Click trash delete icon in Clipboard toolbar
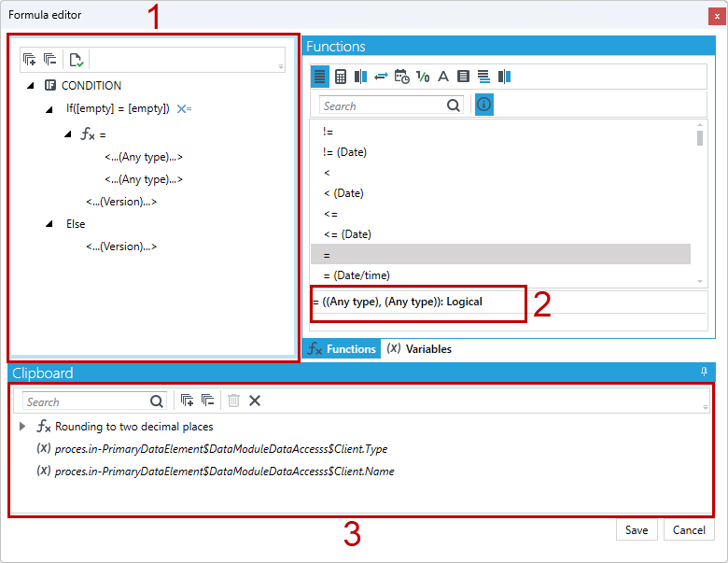 (x=233, y=401)
